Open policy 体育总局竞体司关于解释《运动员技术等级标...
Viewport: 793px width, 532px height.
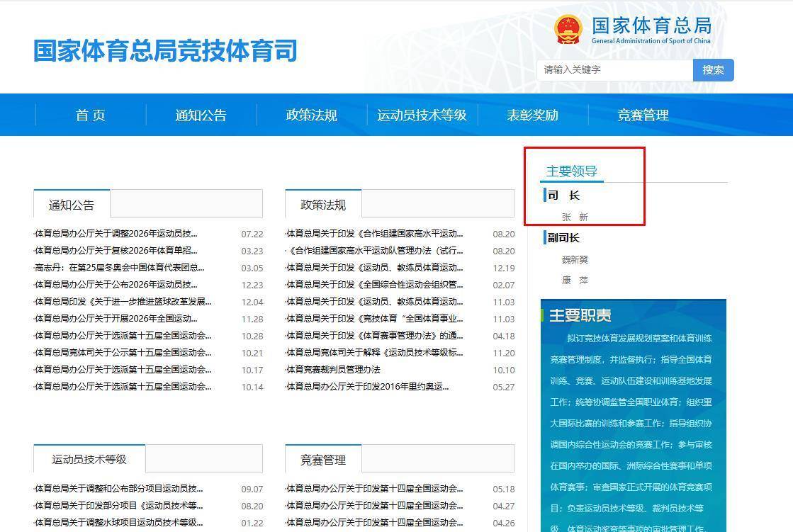point(374,353)
